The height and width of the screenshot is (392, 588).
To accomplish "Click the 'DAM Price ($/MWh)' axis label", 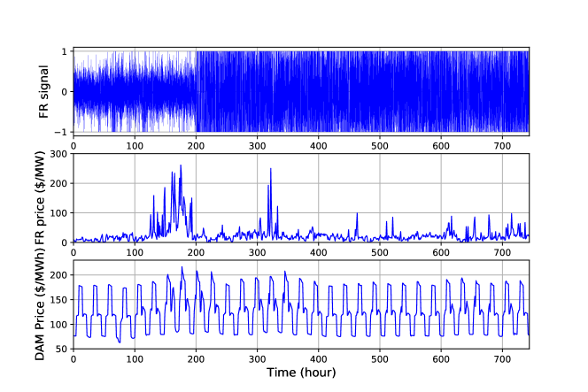I will point(39,304).
